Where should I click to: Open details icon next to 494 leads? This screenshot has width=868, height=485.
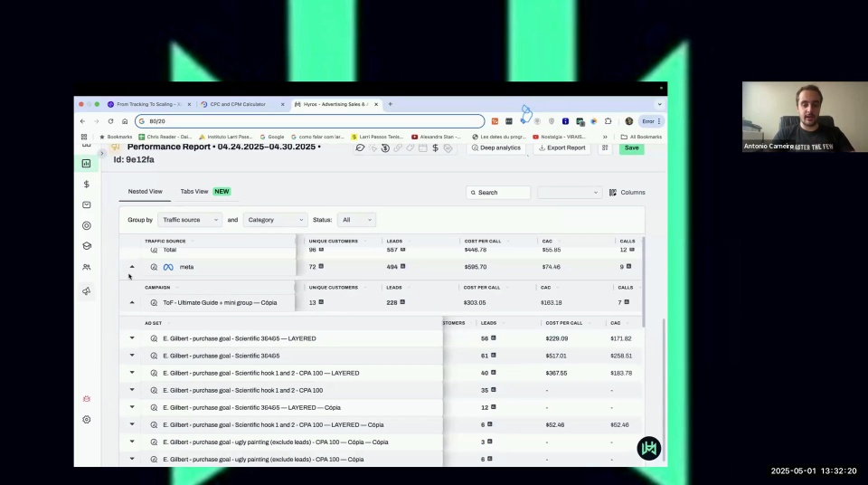pos(402,267)
